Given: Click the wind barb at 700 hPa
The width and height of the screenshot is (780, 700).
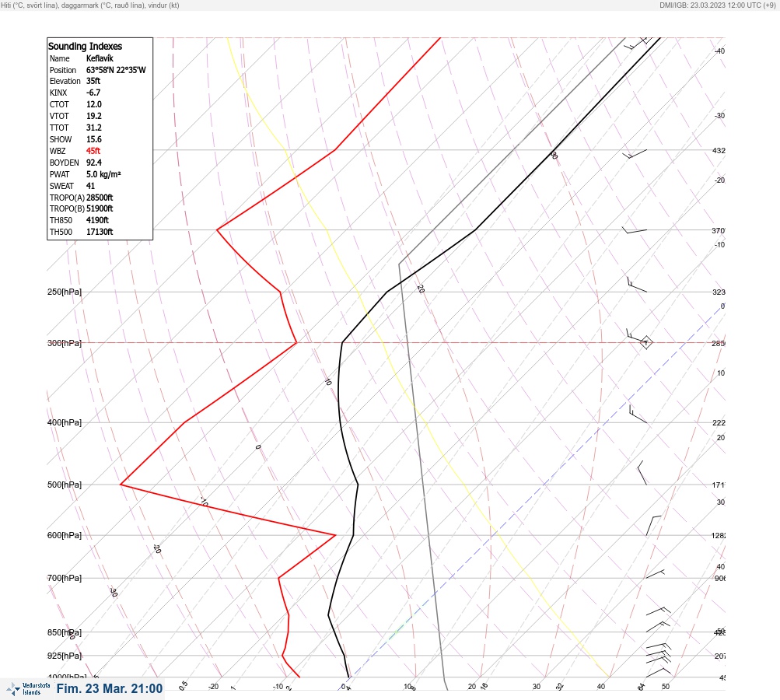Looking at the screenshot, I should click(x=655, y=574).
